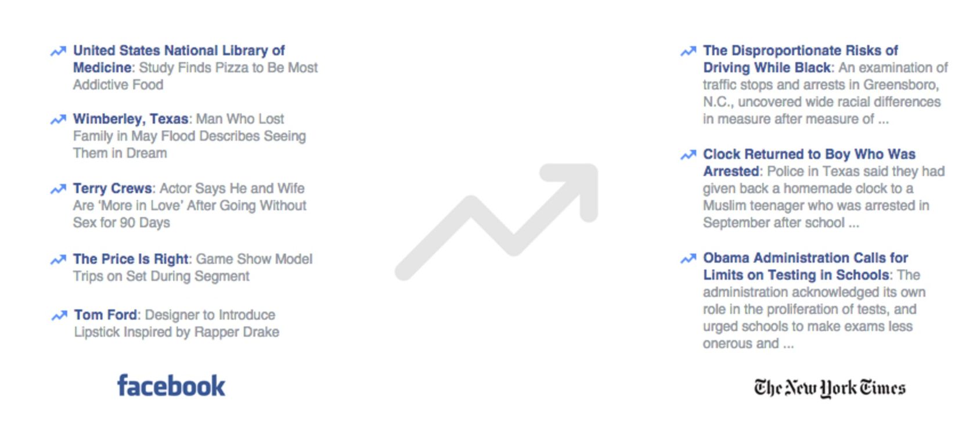The image size is (980, 433).
Task: Click the Pizza Most Addictive Food description text
Action: 195,76
